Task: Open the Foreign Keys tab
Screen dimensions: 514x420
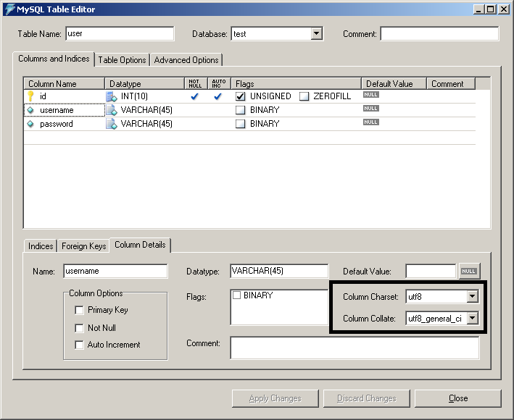Action: 84,246
